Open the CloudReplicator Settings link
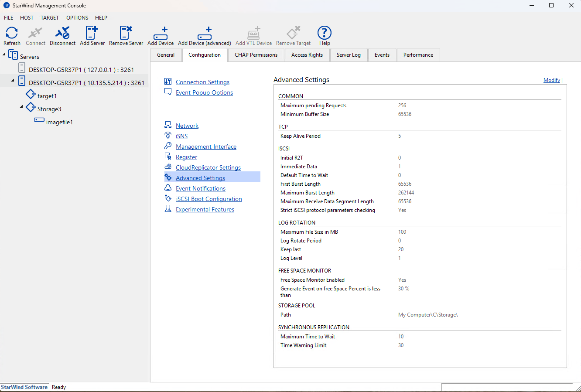581x392 pixels. tap(208, 167)
